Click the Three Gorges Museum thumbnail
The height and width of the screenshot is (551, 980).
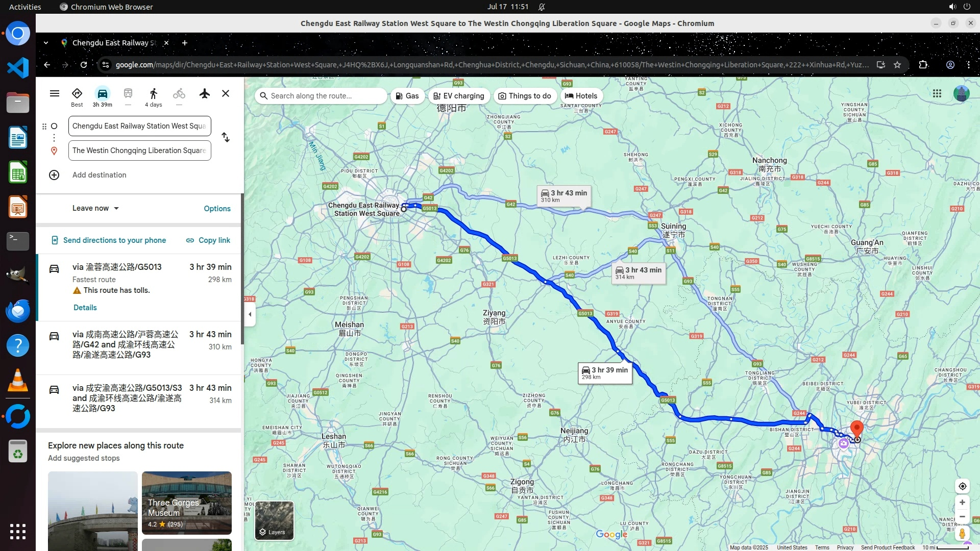(x=186, y=503)
